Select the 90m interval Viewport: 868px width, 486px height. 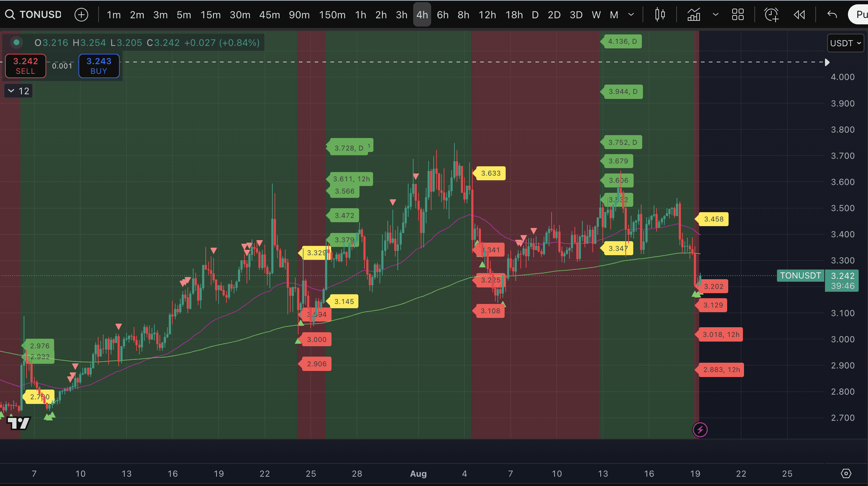click(299, 15)
